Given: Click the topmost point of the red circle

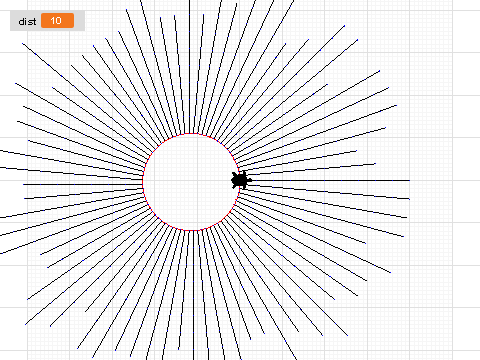Looking at the screenshot, I should click(191, 134).
